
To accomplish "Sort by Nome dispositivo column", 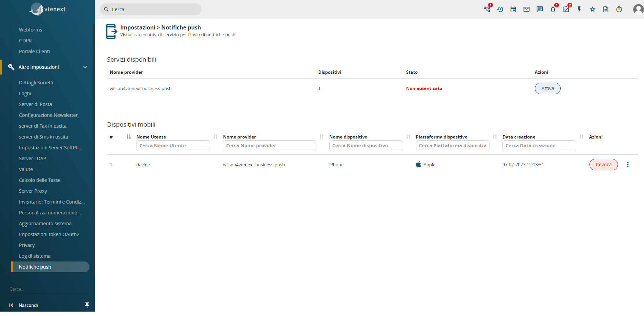I will click(408, 137).
